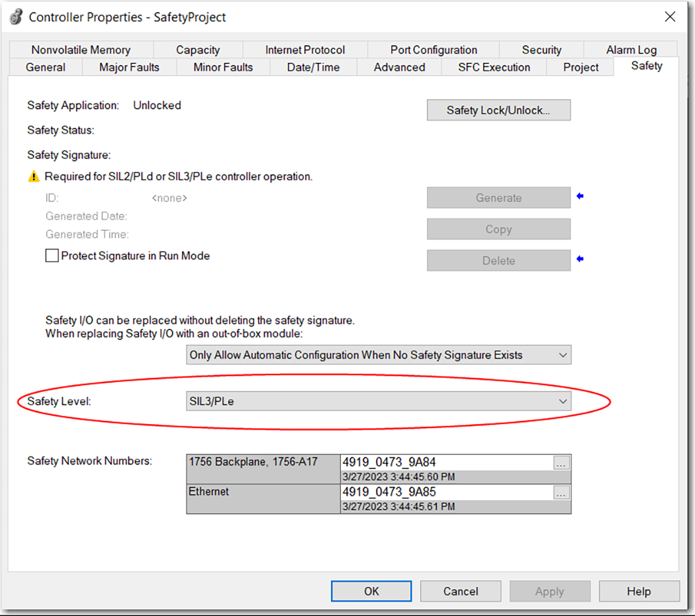Viewport: 695px width, 616px height.
Task: Open browse ellipsis for 1756 Backplane network number
Action: pos(561,463)
